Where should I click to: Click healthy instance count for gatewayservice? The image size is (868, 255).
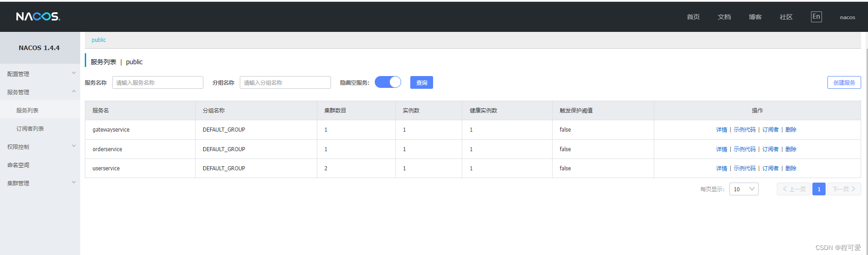(471, 130)
